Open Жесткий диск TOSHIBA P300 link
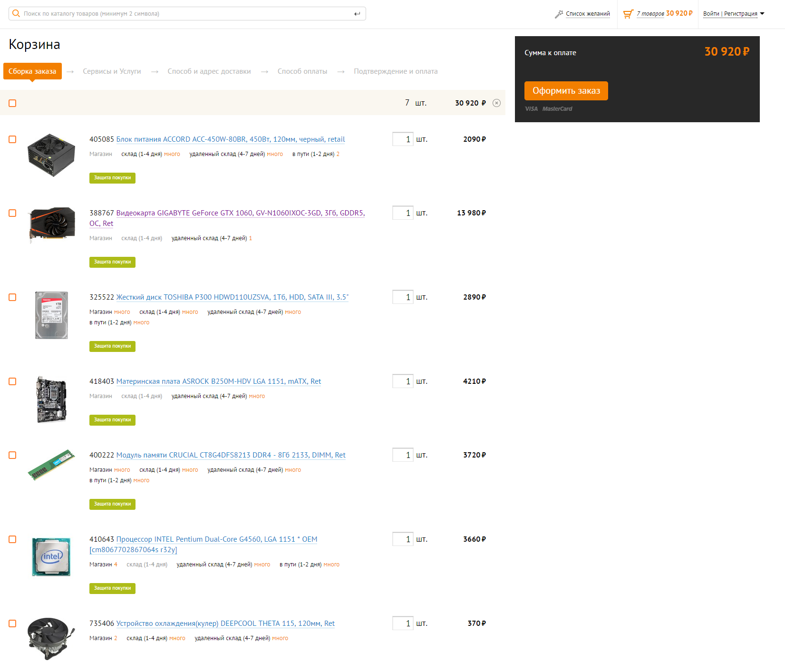The image size is (785, 672). tap(233, 297)
